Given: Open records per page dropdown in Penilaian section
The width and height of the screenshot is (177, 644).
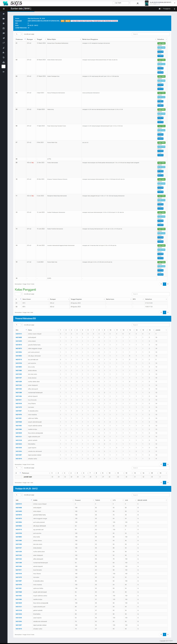Looking at the screenshot, I should click(x=19, y=495).
